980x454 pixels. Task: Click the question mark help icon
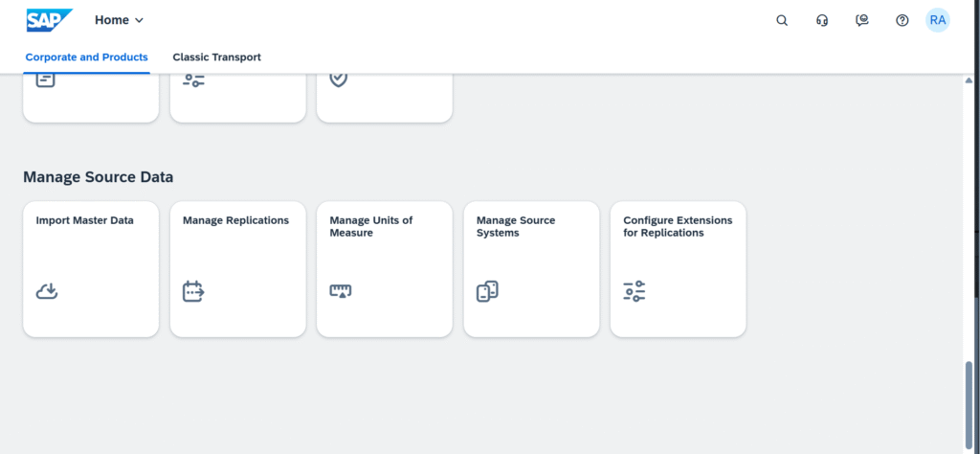click(x=902, y=20)
